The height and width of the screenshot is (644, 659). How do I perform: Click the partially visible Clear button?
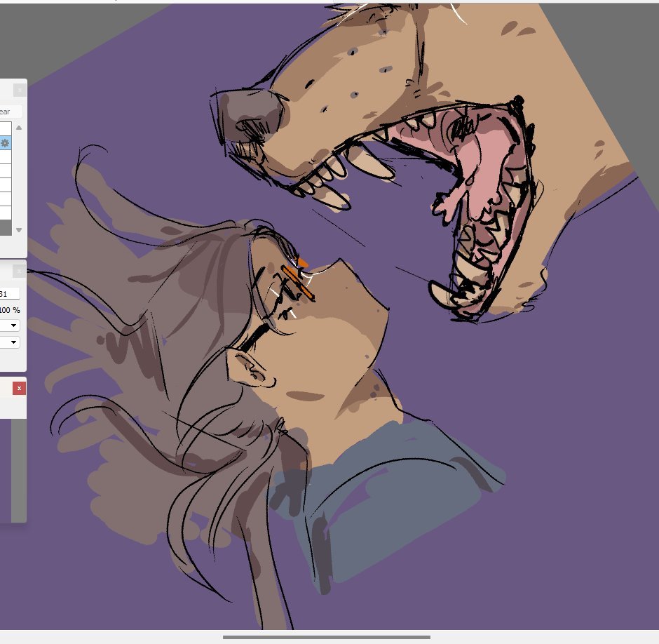pyautogui.click(x=11, y=112)
